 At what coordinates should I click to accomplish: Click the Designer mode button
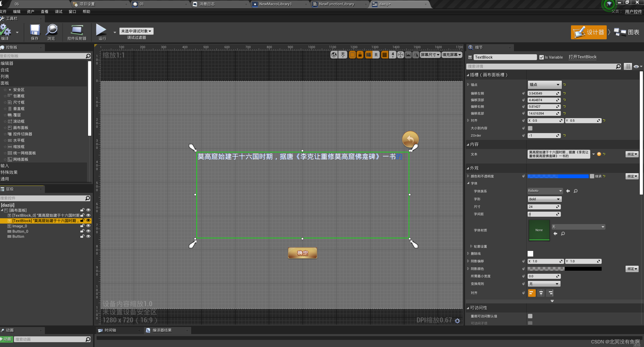(x=589, y=32)
